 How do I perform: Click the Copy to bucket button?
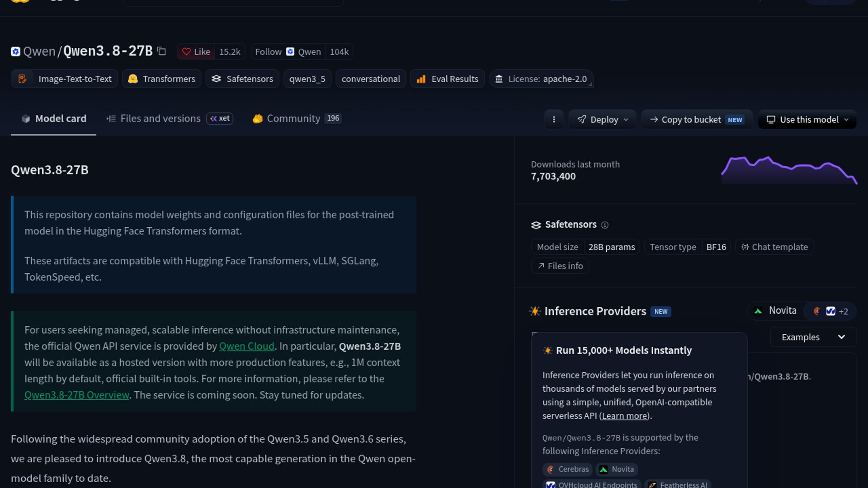point(697,119)
